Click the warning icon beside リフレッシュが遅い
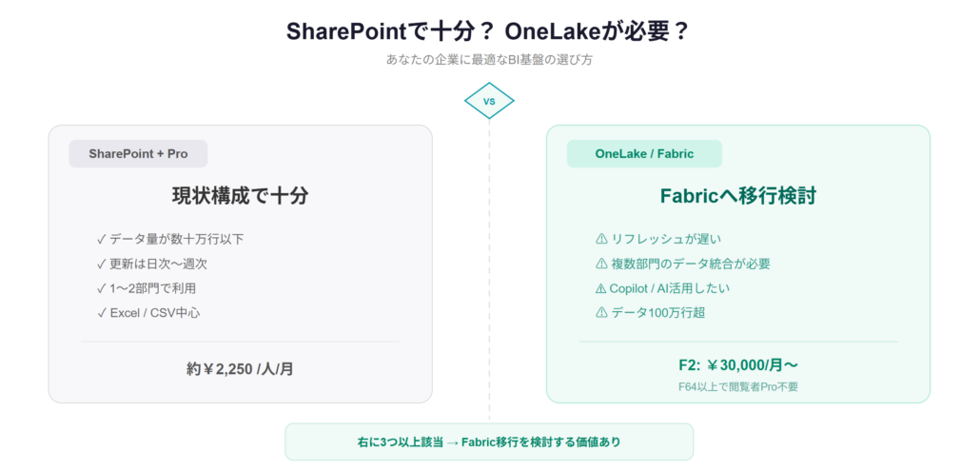The height and width of the screenshot is (471, 980). tap(600, 239)
